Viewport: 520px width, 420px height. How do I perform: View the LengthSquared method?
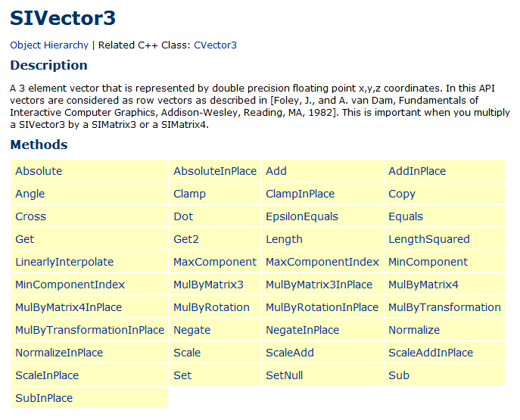coord(429,239)
